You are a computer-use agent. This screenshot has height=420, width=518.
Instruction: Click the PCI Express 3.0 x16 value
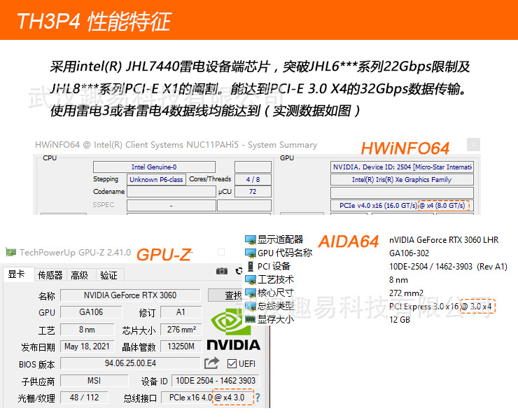point(440,307)
